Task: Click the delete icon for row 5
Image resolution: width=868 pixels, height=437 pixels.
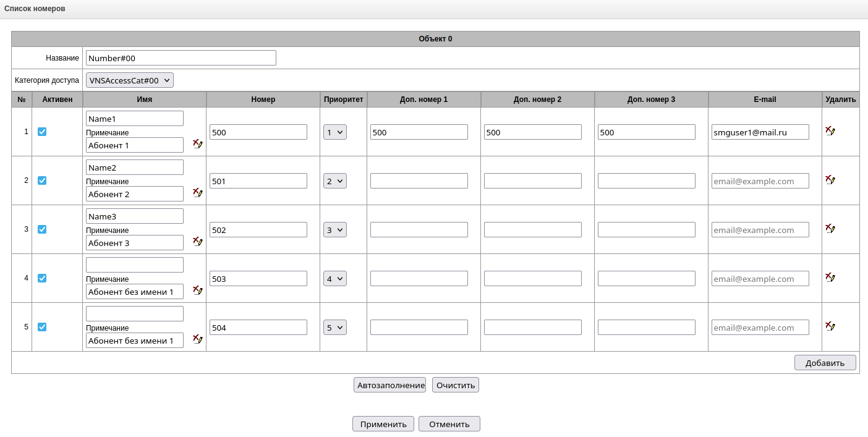Action: (830, 326)
